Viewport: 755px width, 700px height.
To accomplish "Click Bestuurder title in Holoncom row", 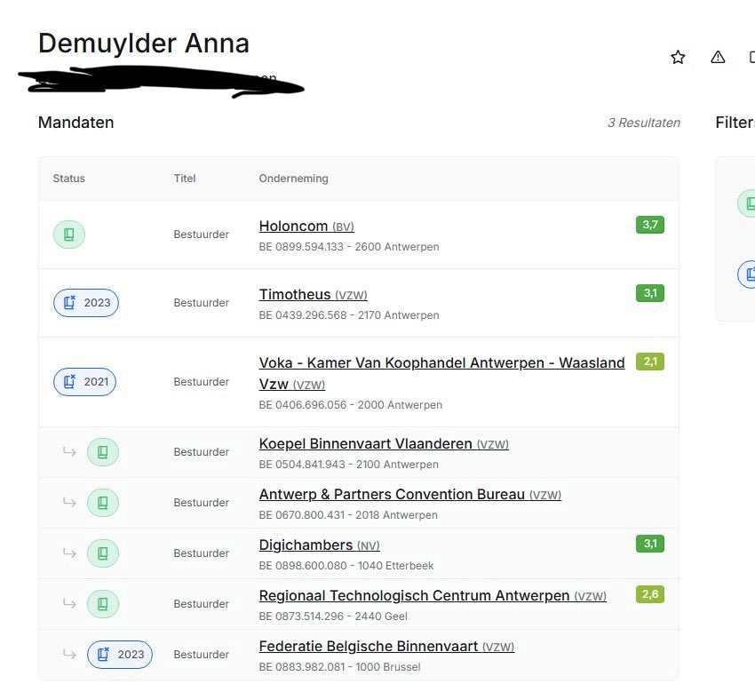I will click(x=202, y=235).
